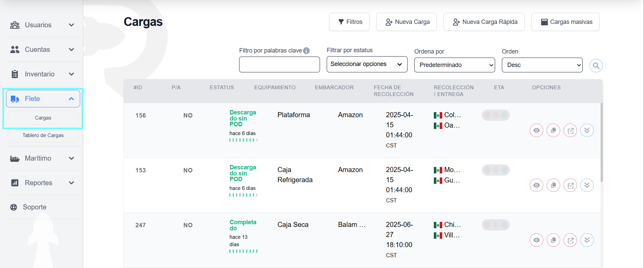The height and width of the screenshot is (268, 644).
Task: View load 156 with eye icon
Action: point(536,130)
